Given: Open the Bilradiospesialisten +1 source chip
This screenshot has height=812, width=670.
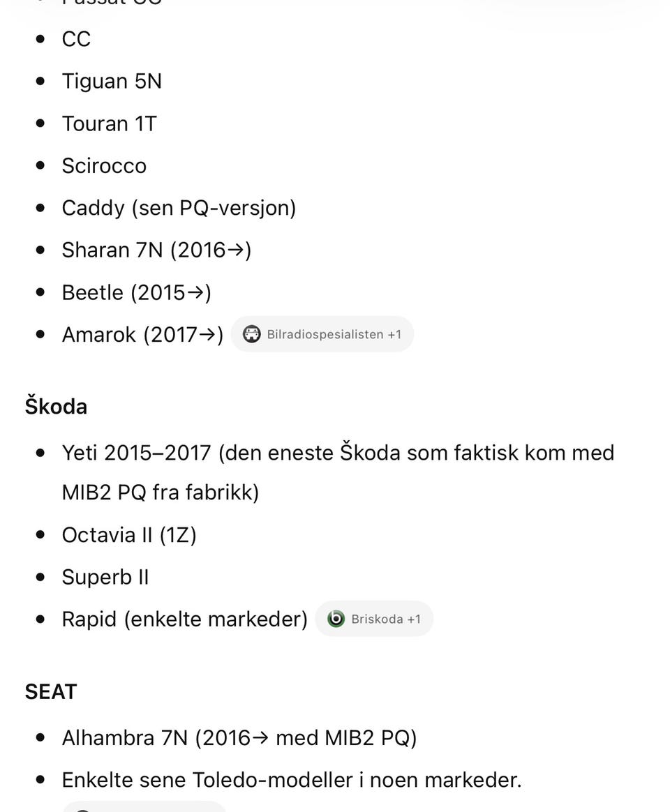Looking at the screenshot, I should tap(322, 334).
